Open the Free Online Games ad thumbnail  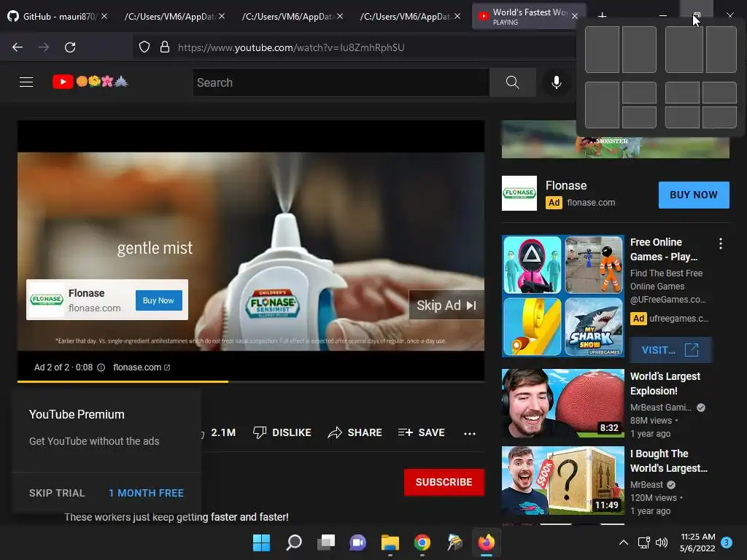[x=562, y=296]
